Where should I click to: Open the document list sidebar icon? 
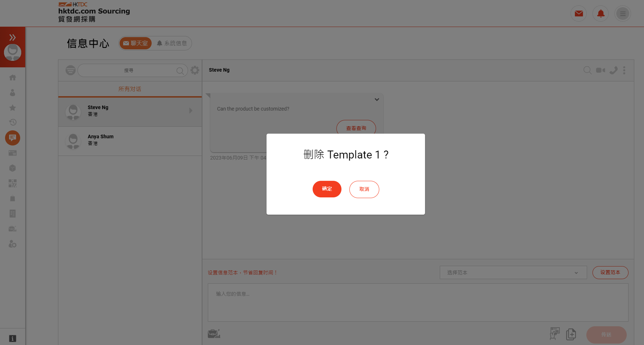(13, 214)
